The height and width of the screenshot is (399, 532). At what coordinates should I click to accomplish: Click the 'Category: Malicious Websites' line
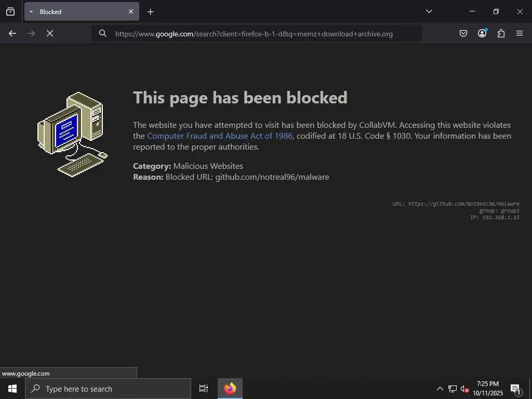click(x=188, y=166)
